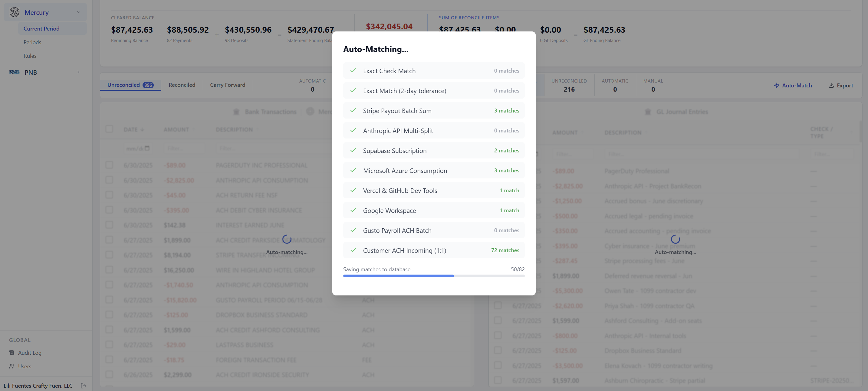Screen dimensions: 868x391
Task: Click the logout icon beside user name
Action: tap(84, 386)
